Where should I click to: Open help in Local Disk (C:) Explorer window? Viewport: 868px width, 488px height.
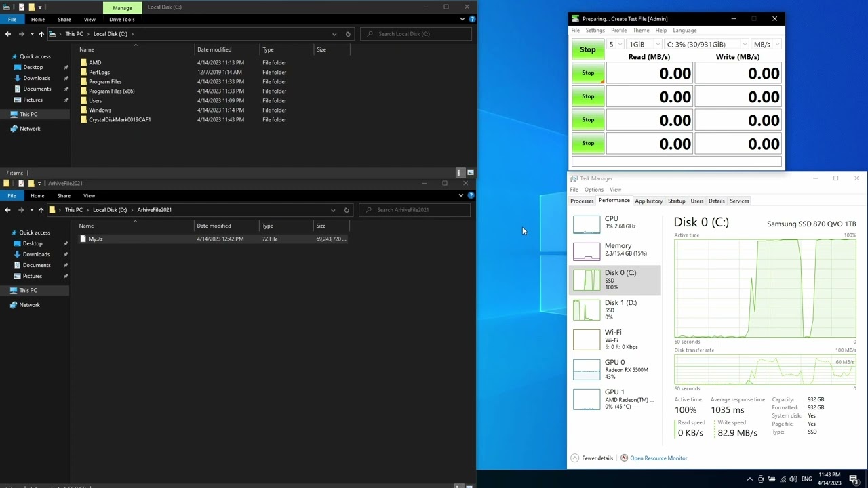coord(472,20)
